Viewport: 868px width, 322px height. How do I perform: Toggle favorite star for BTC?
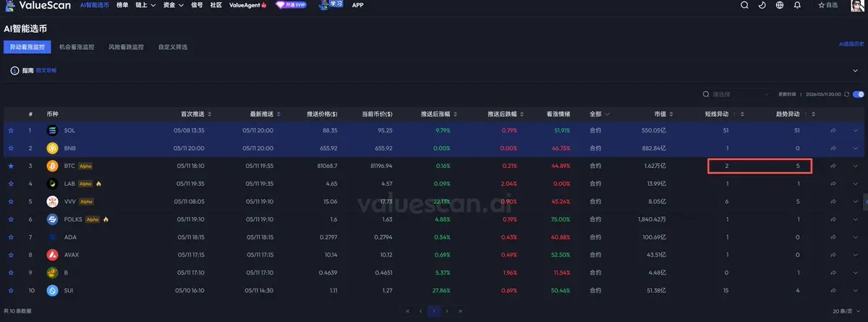click(x=11, y=166)
